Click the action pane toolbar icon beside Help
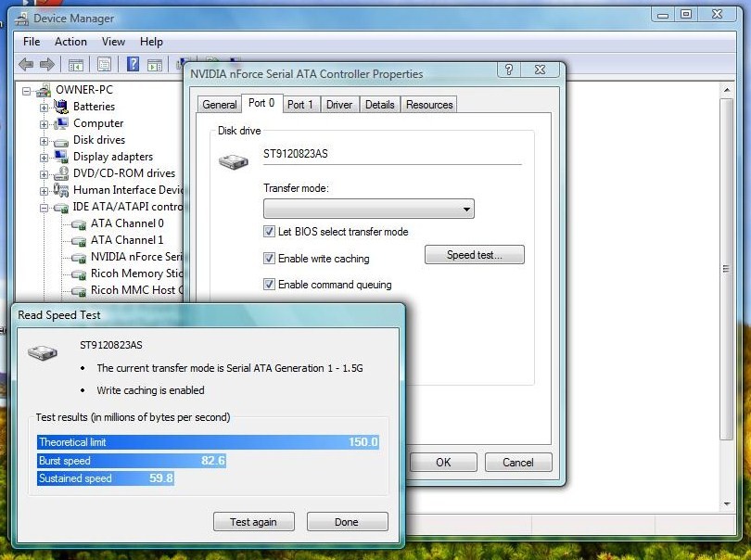Viewport: 751px width, 560px height. 155,65
